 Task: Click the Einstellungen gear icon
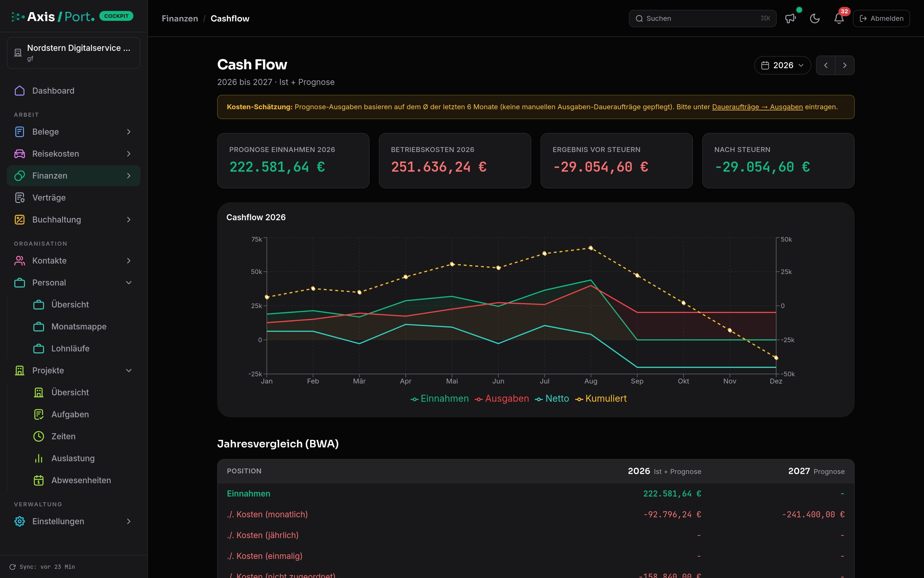click(19, 521)
